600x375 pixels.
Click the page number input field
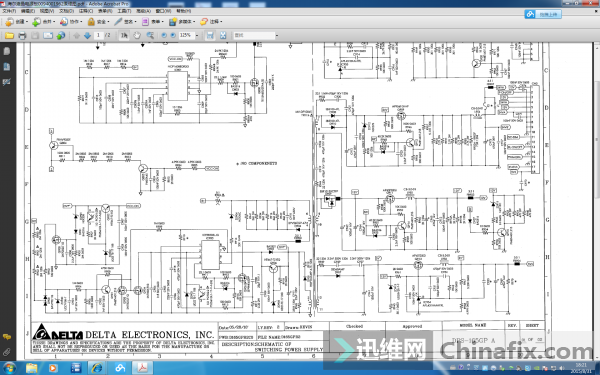(x=99, y=35)
